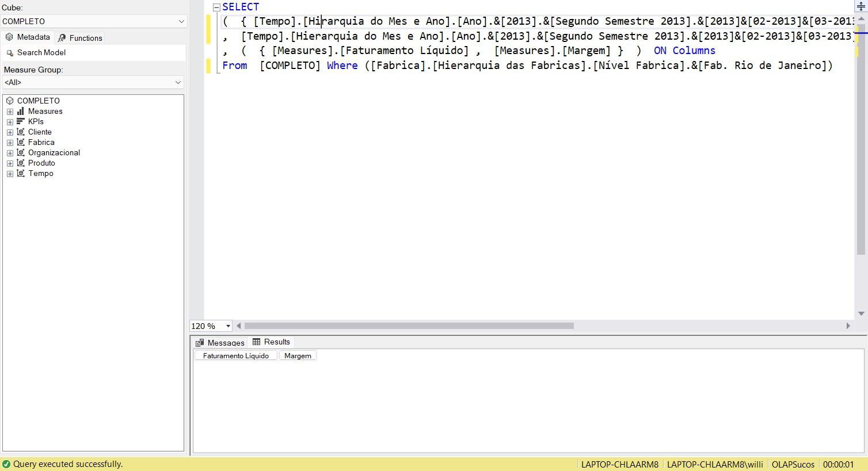Click the vertical scrollbar up arrow
Image resolution: width=868 pixels, height=471 pixels.
861,18
